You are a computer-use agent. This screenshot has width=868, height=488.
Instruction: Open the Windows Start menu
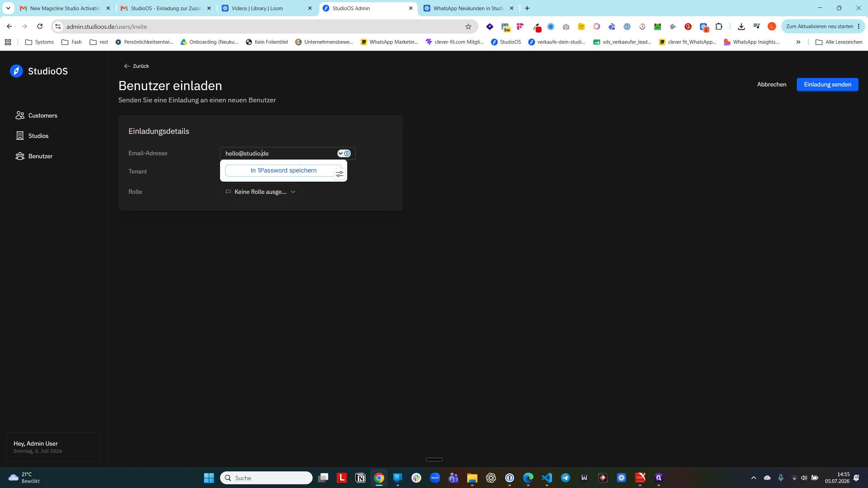(209, 478)
